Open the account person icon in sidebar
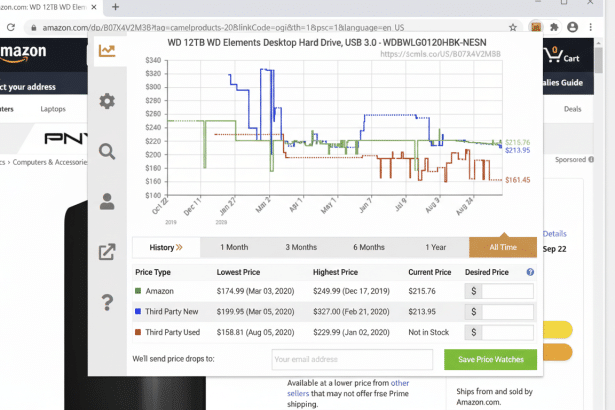Image resolution: width=615 pixels, height=410 pixels. 107,202
